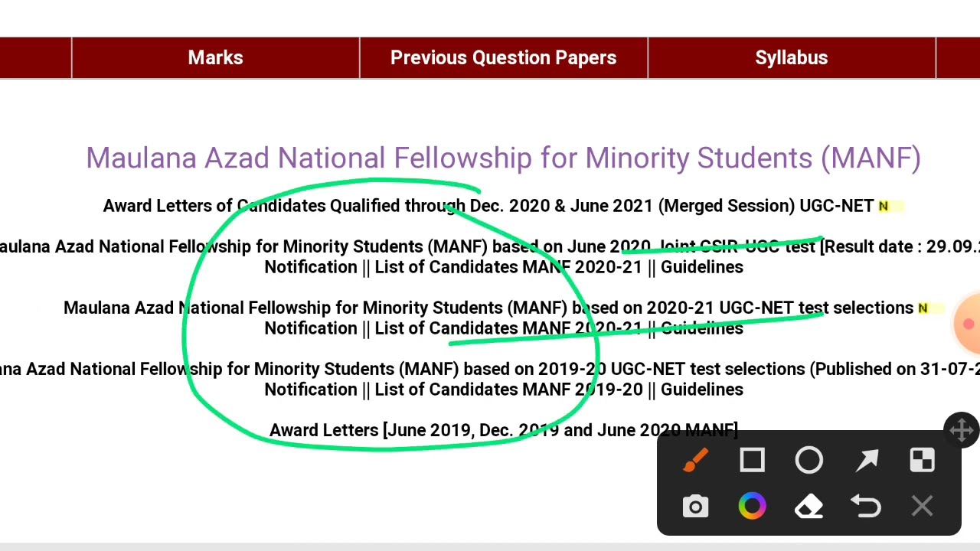The height and width of the screenshot is (551, 980).
Task: Undo the last drawing stroke
Action: click(866, 507)
